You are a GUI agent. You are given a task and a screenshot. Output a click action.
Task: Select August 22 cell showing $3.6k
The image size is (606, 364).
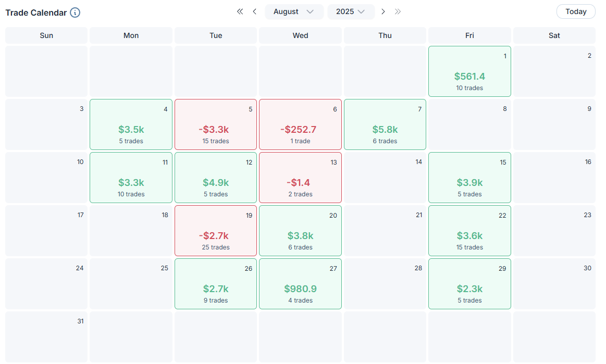point(469,231)
